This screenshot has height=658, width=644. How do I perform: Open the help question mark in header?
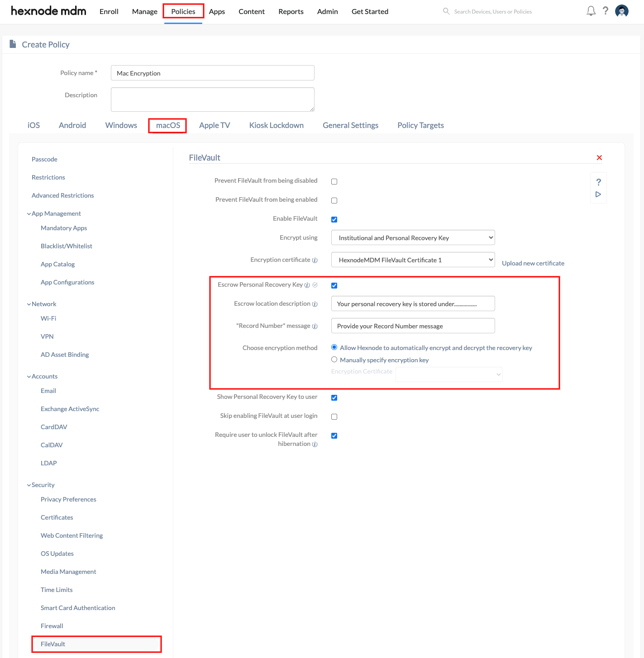pos(606,11)
